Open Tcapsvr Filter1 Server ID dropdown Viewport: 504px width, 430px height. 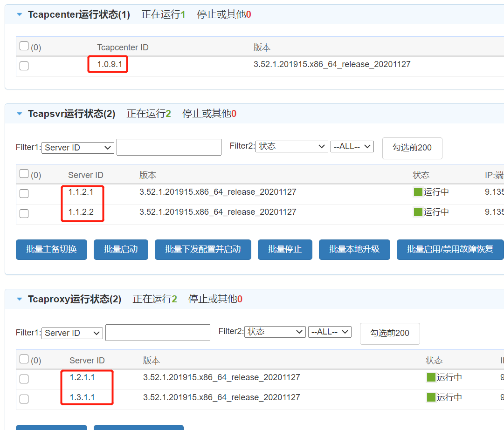point(78,148)
